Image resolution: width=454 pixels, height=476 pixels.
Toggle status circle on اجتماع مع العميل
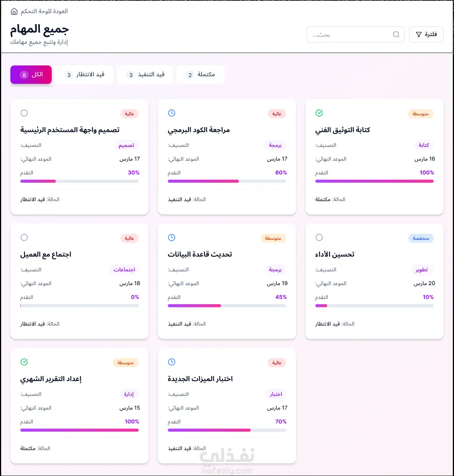point(24,237)
